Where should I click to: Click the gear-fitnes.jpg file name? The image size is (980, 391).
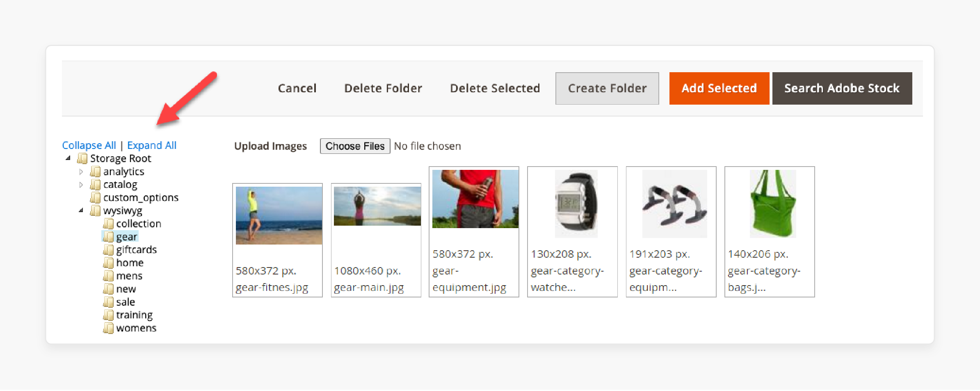coord(272,288)
